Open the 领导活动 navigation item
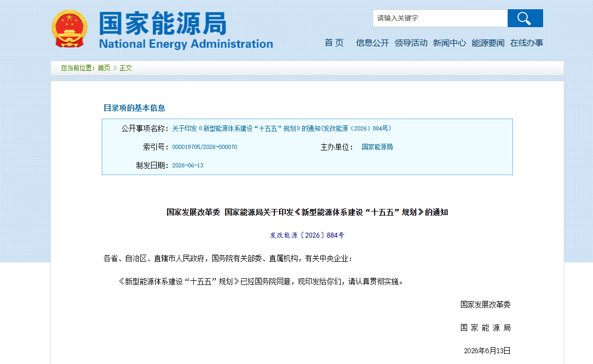This screenshot has height=364, width=593. (x=411, y=43)
